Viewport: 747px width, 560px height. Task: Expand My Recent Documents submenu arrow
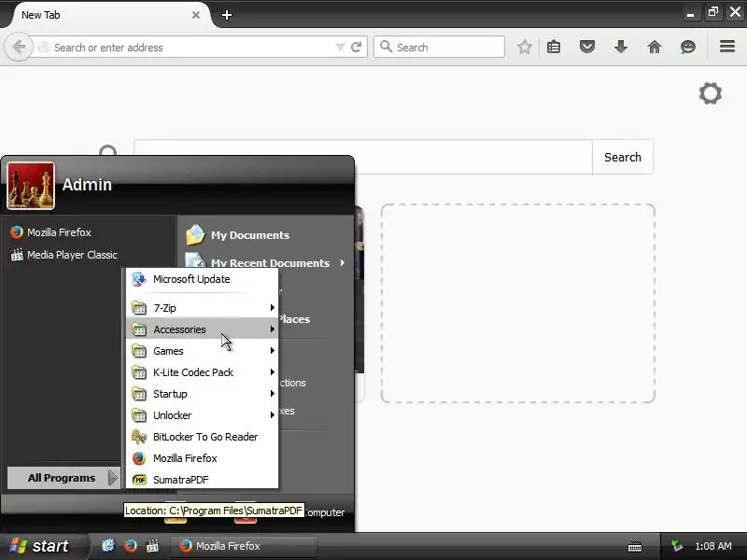tap(343, 263)
